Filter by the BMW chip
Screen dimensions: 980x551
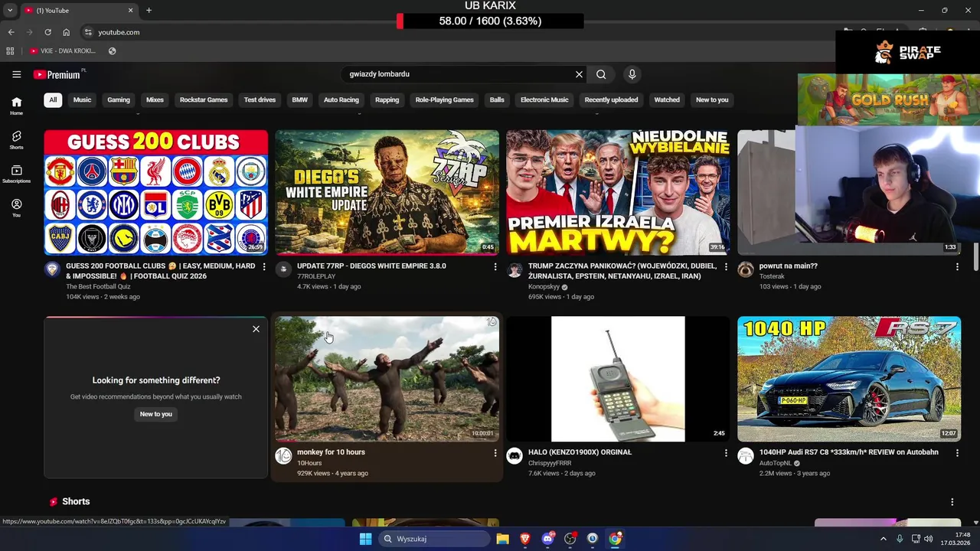(299, 99)
